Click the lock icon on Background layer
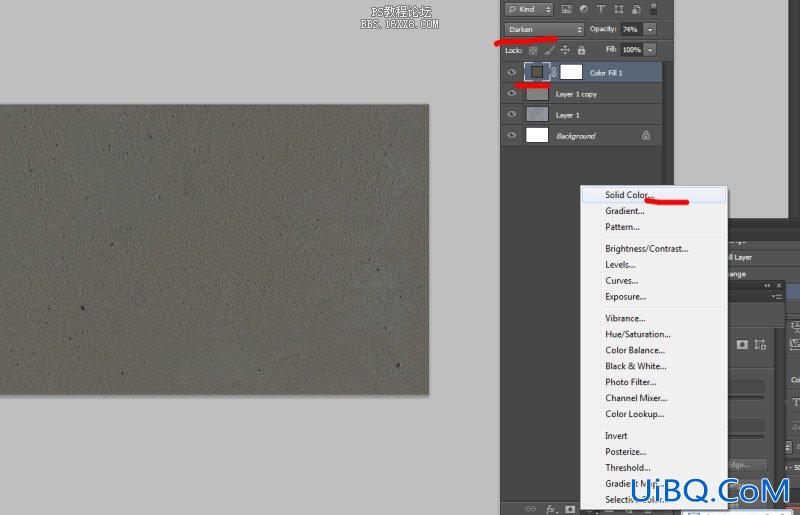The height and width of the screenshot is (515, 800). point(646,135)
